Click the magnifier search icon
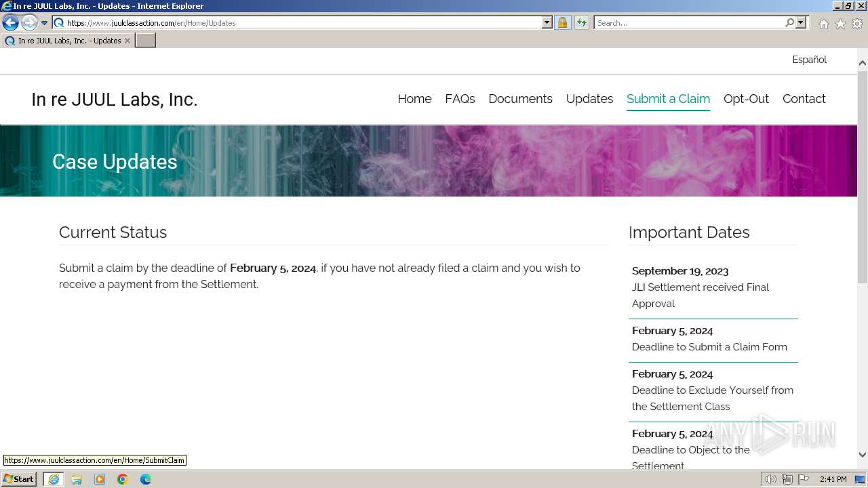This screenshot has width=868, height=488. pos(789,22)
